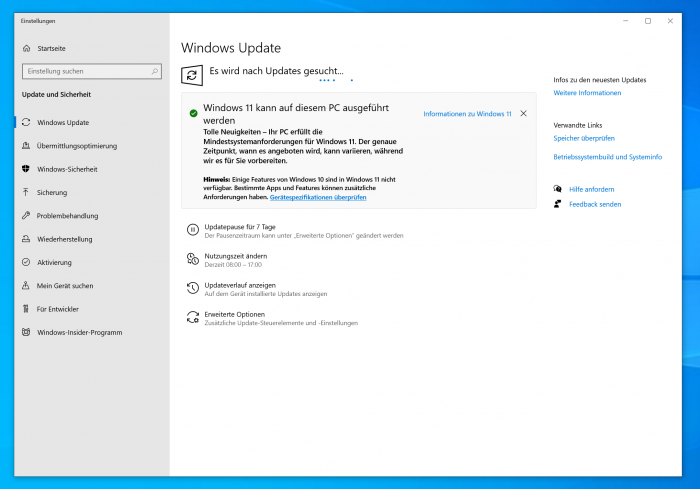This screenshot has height=489, width=700.
Task: Open the Sicherung section
Action: (52, 192)
